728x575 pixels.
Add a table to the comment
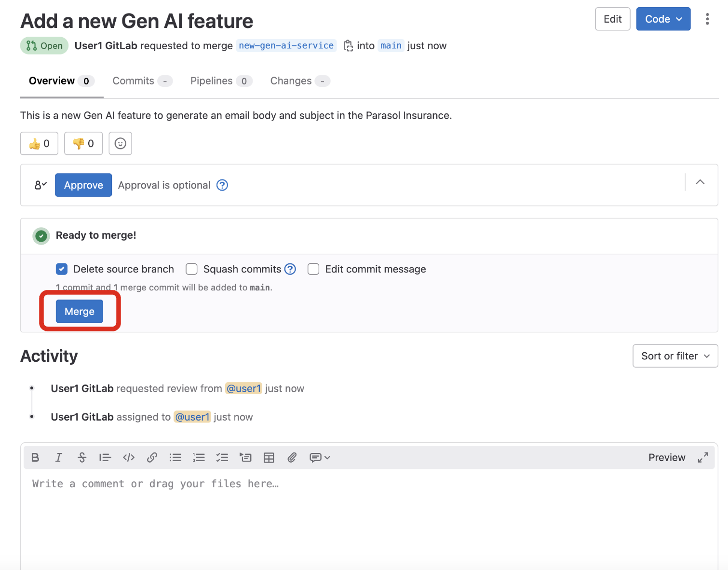coord(269,457)
